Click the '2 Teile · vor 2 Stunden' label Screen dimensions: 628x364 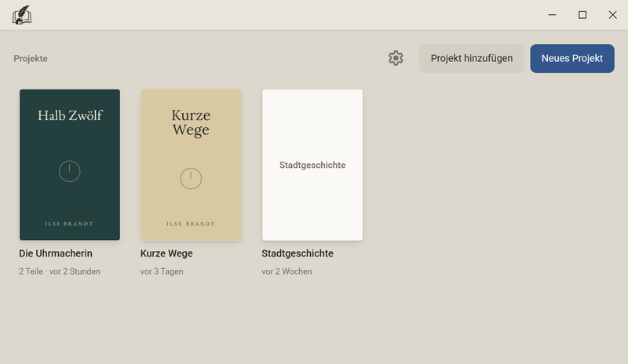pyautogui.click(x=60, y=271)
